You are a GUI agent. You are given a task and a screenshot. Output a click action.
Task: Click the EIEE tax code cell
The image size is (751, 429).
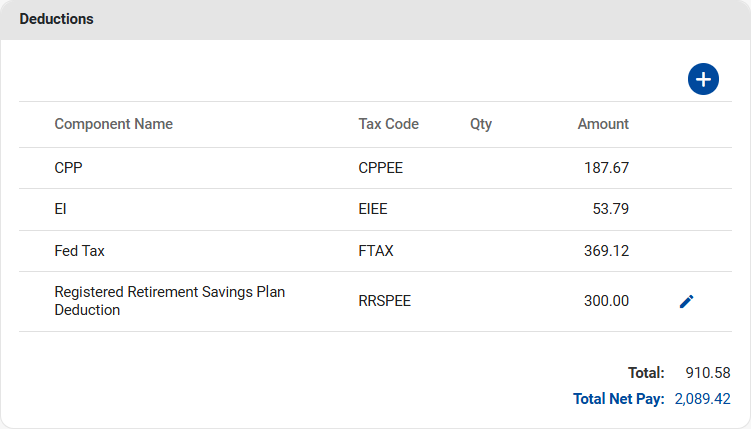[372, 209]
